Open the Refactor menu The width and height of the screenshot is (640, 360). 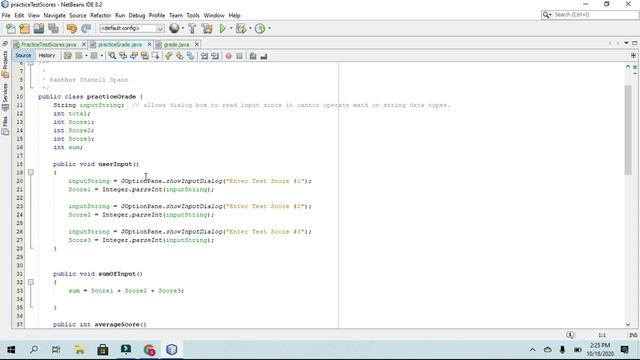tap(100, 16)
